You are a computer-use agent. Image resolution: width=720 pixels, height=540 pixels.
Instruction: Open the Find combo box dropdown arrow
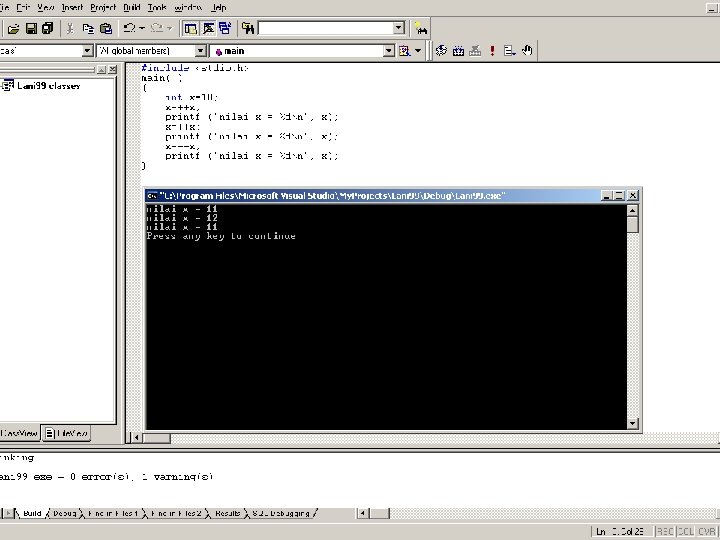pos(399,28)
